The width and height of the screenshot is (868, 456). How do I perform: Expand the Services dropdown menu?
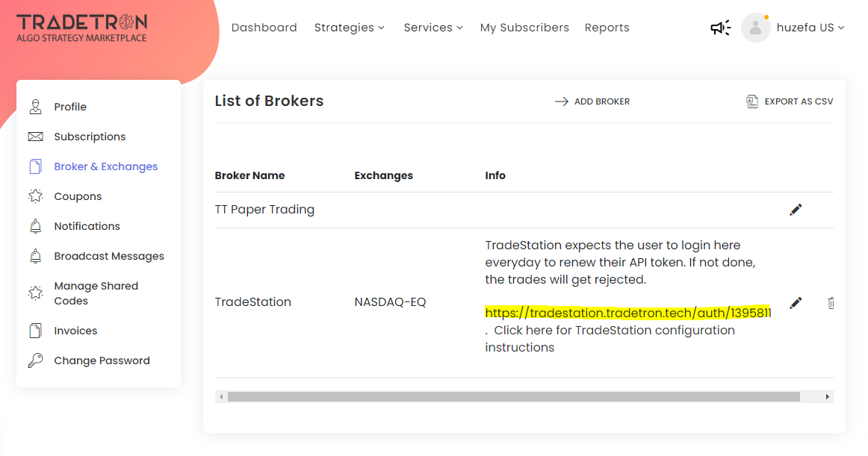coord(433,28)
